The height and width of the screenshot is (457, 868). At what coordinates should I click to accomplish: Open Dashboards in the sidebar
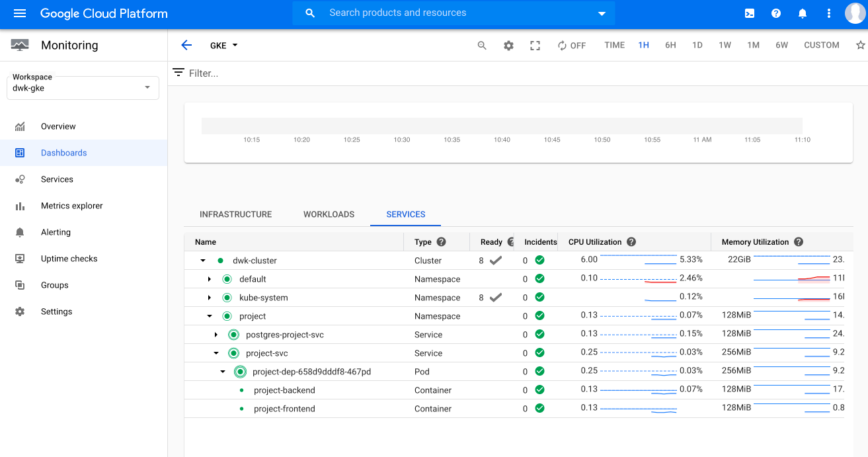83,153
